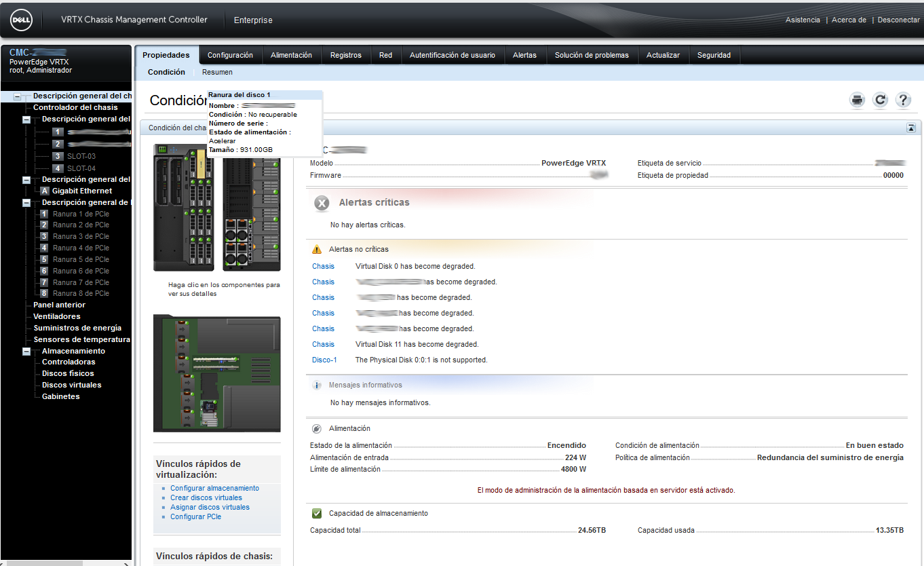Click the print page icon
924x566 pixels.
click(858, 100)
